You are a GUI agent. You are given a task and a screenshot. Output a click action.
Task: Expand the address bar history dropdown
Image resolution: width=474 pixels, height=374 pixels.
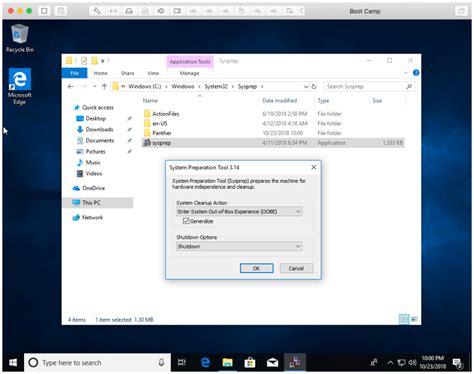pyautogui.click(x=306, y=86)
